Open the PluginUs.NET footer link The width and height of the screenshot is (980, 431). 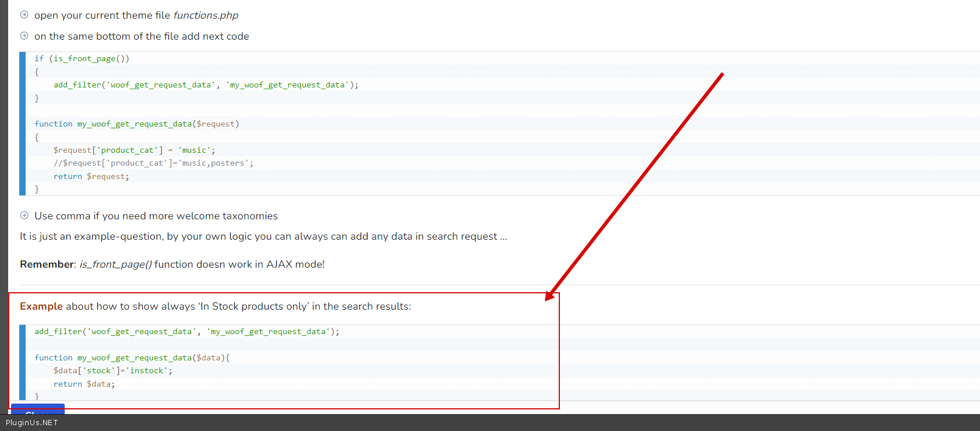click(32, 423)
